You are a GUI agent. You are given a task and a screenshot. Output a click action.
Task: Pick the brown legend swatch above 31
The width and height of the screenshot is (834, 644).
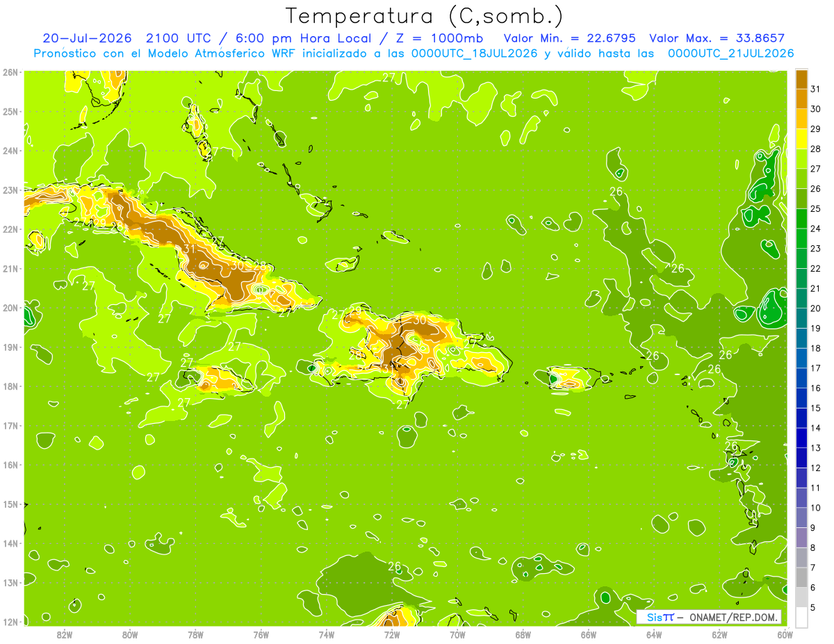tap(801, 79)
